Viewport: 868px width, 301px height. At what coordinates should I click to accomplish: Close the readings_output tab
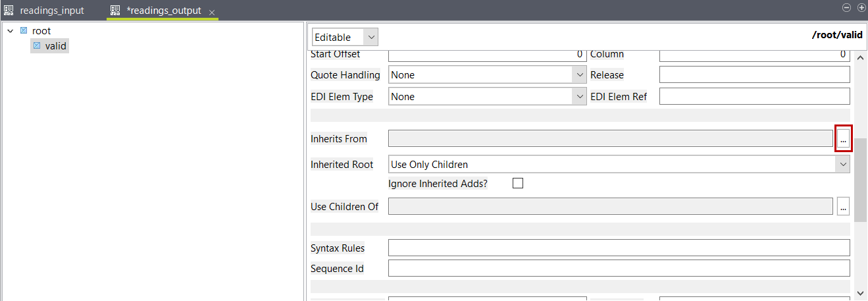click(212, 13)
